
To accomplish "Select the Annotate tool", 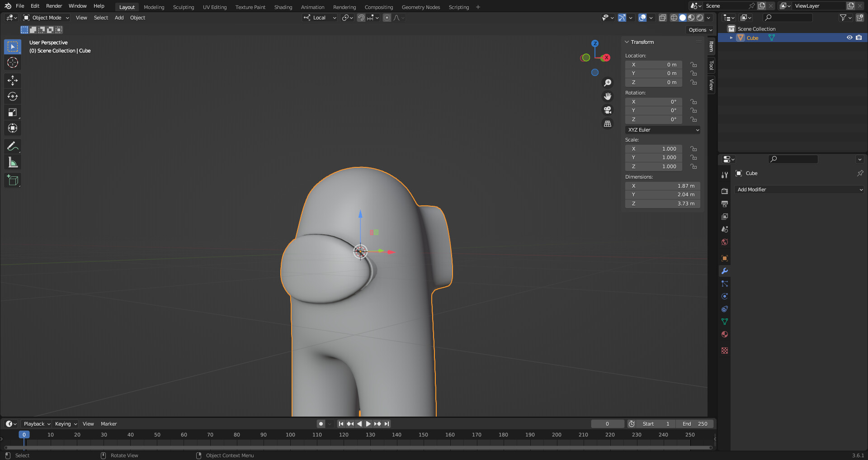I will [x=13, y=147].
